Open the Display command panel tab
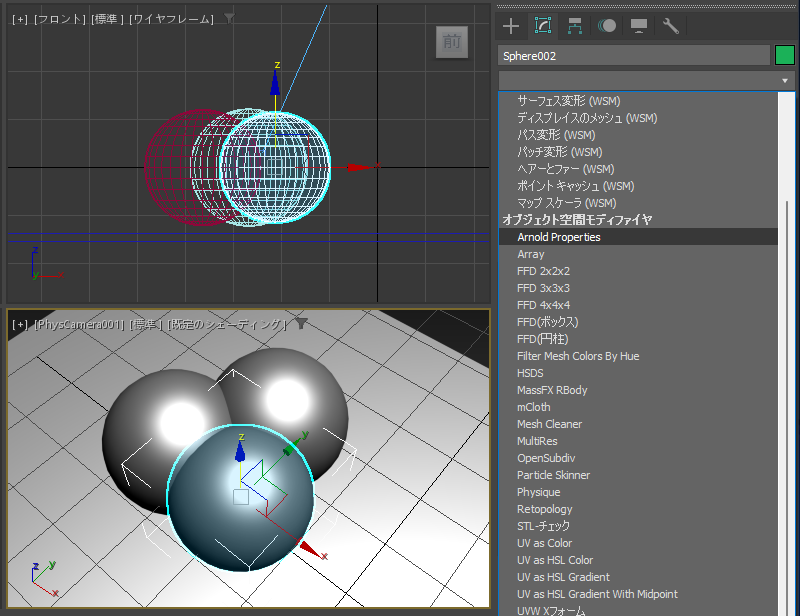Image resolution: width=800 pixels, height=616 pixels. (x=639, y=26)
